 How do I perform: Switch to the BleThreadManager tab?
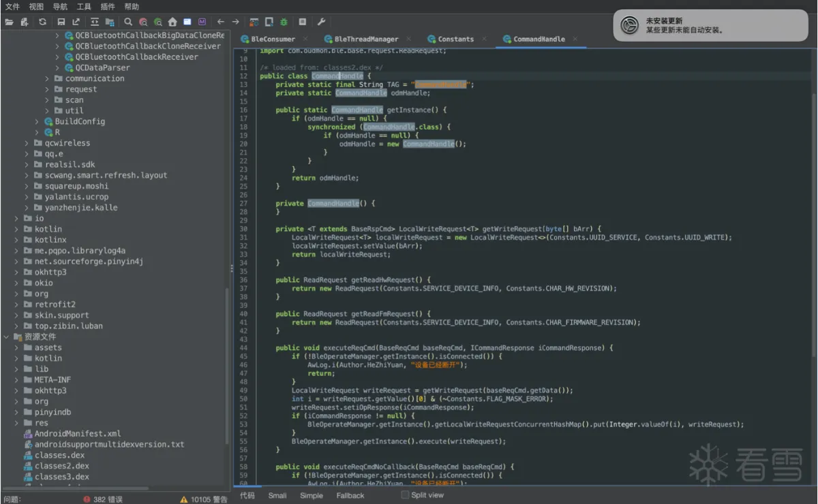pos(365,39)
